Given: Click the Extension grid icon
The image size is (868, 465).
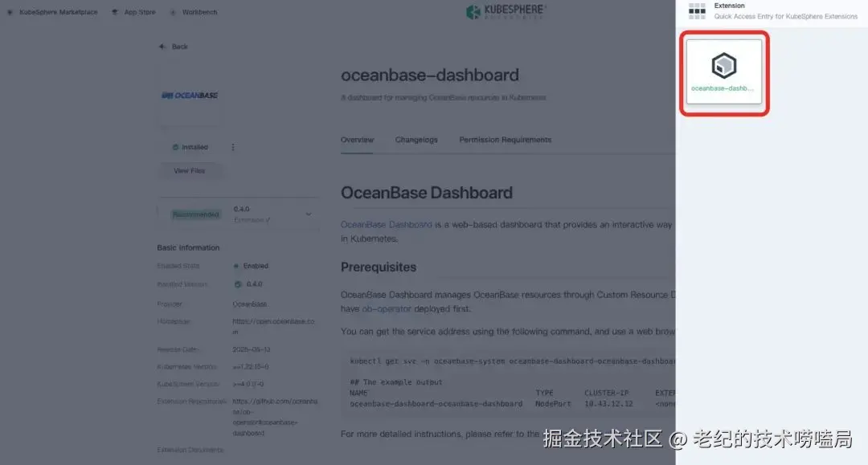Looking at the screenshot, I should point(697,11).
